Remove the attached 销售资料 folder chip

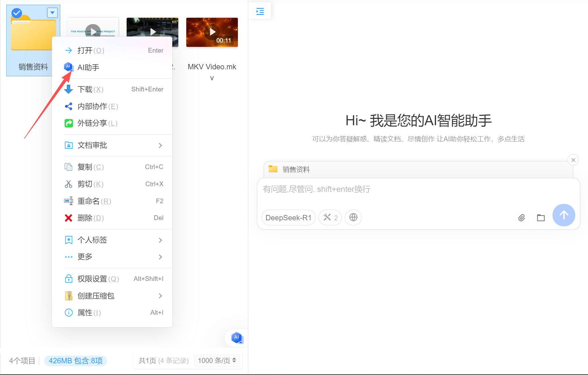pos(573,160)
